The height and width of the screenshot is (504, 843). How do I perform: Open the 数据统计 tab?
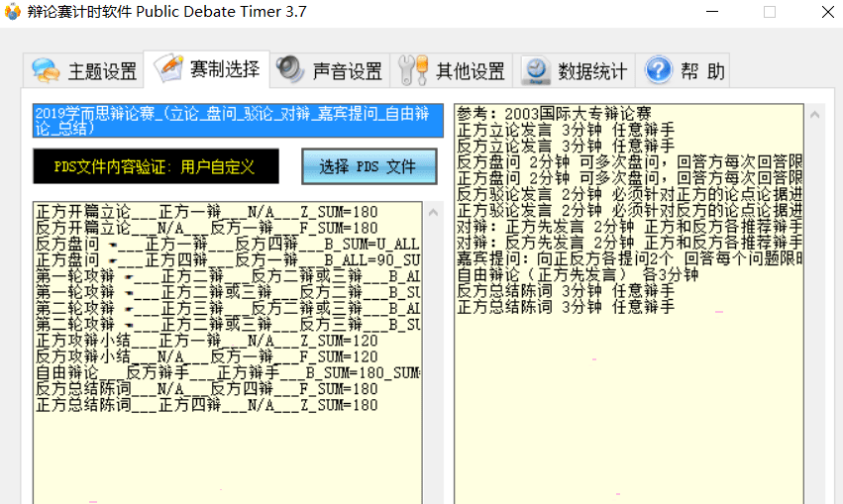click(575, 70)
